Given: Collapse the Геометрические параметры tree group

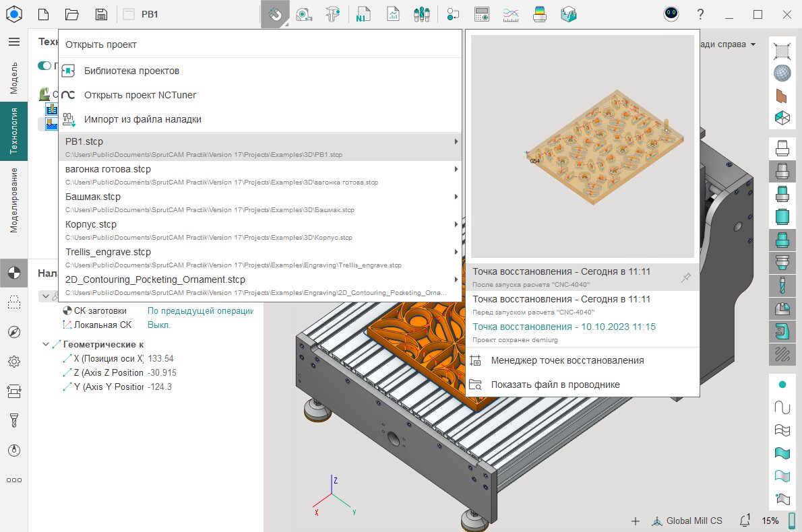Looking at the screenshot, I should pos(45,344).
